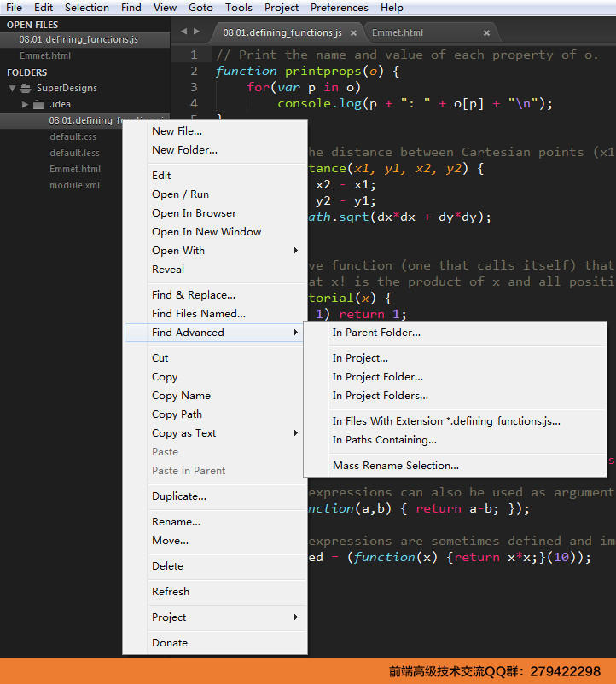This screenshot has height=684, width=616.
Task: Close the 08.01.defining_functions.js tab
Action: click(x=353, y=33)
